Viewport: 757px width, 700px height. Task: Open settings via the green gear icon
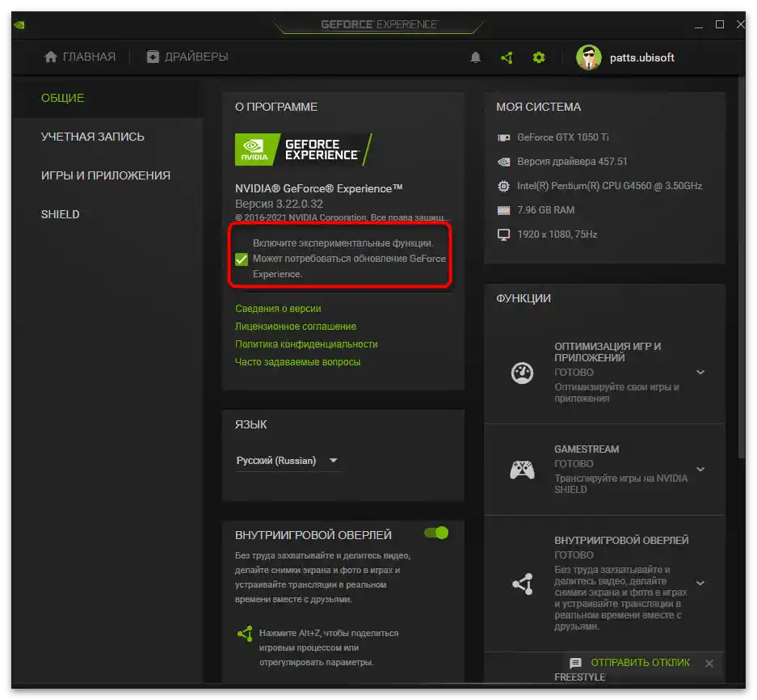539,57
